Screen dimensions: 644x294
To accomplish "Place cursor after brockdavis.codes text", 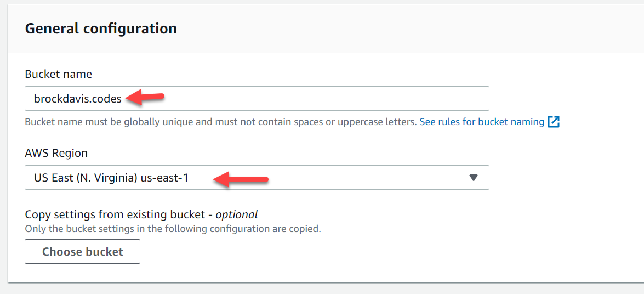I will 122,99.
